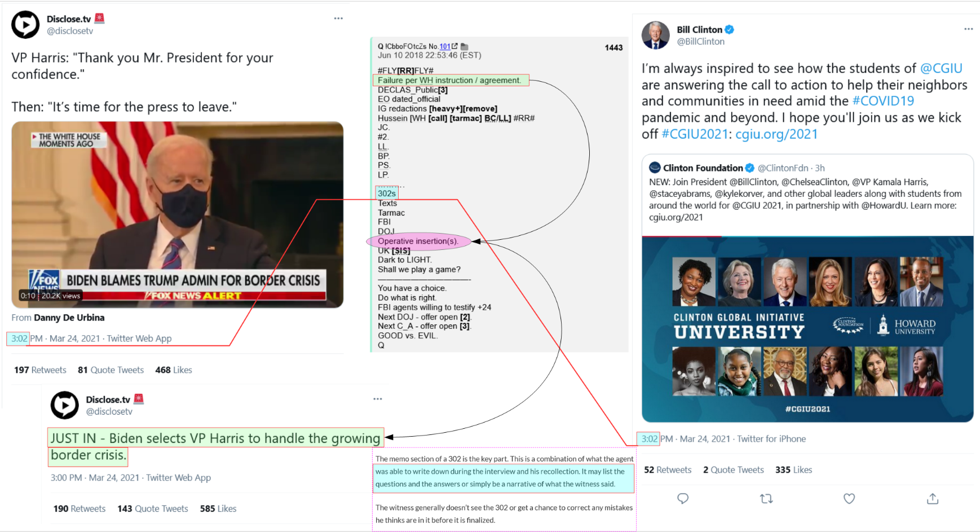Open the cgiu.org/2021 link

776,134
